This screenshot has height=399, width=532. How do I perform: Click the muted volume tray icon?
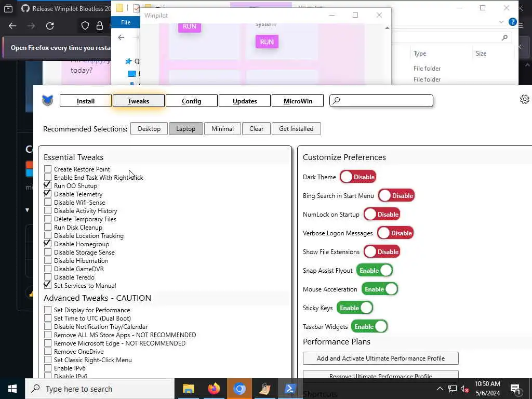coord(464,389)
